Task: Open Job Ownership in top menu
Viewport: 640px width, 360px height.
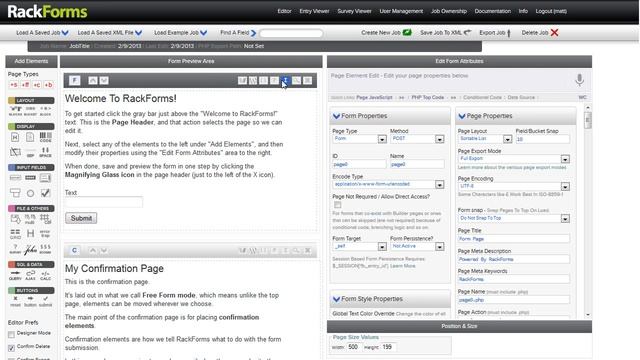Action: pos(449,11)
